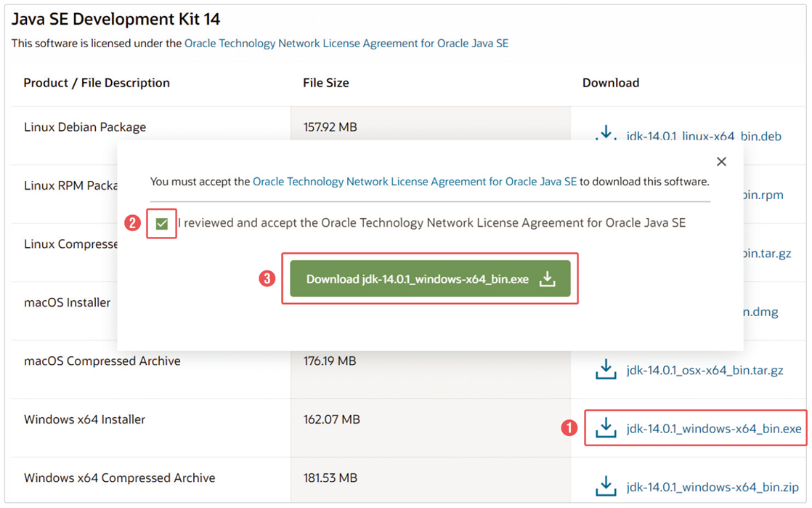
Task: Select the Linux Debian Package label
Action: click(x=85, y=127)
